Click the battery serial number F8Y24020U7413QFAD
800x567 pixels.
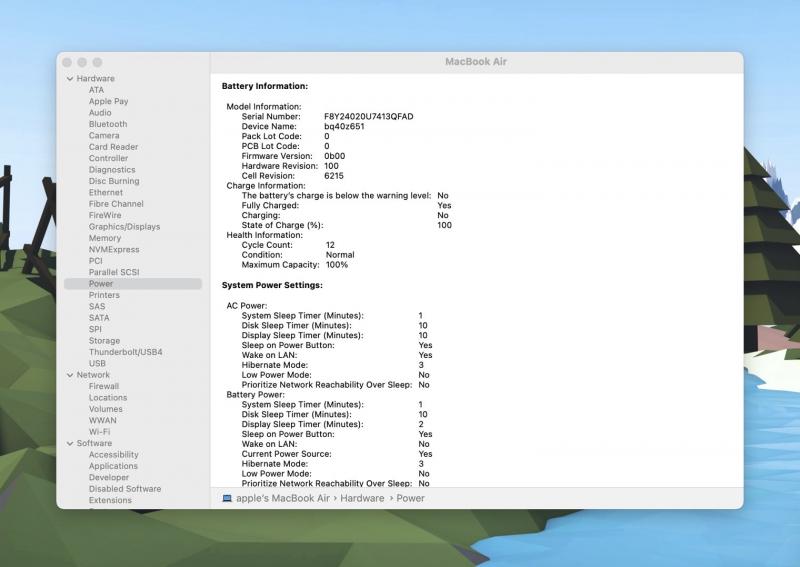tap(368, 117)
